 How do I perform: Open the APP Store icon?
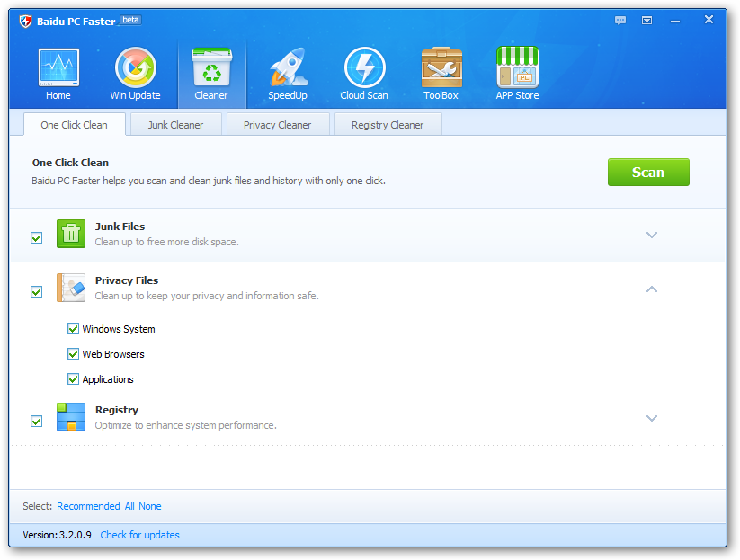click(x=518, y=67)
